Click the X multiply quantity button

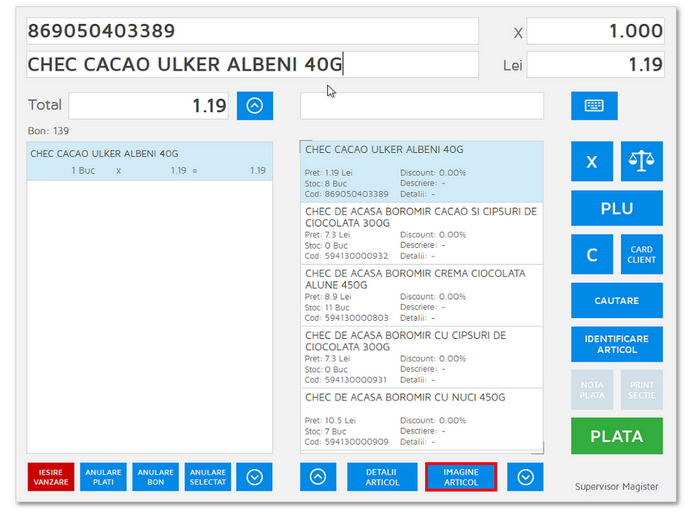pyautogui.click(x=592, y=161)
